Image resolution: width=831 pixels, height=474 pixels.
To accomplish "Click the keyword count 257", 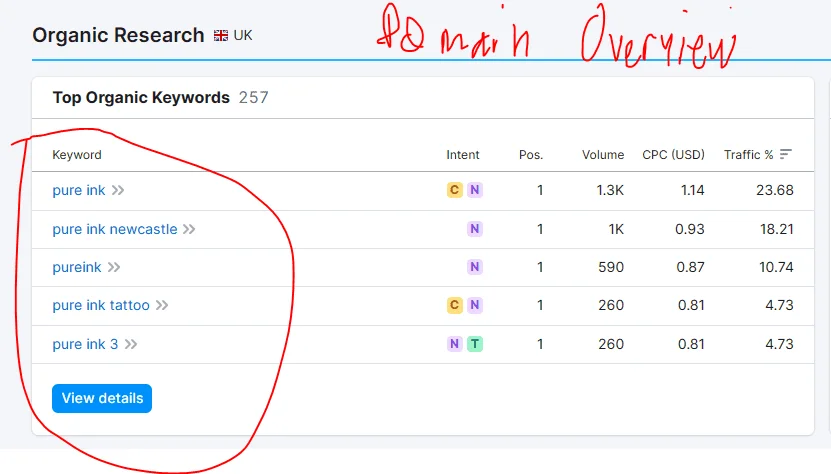I will coord(254,98).
